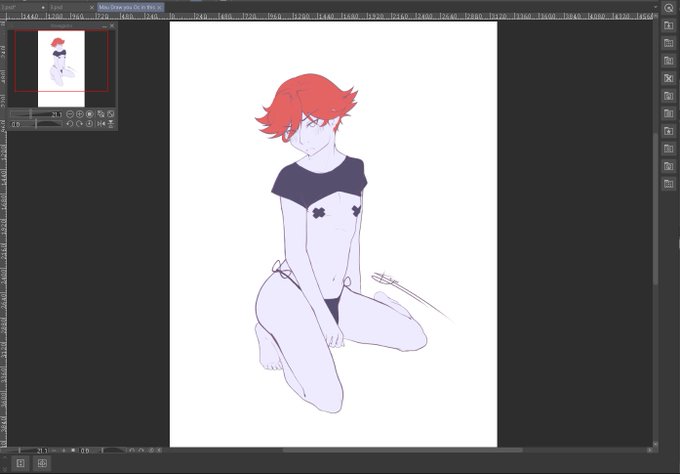This screenshot has width=680, height=474.
Task: Switch to the second 3.psd tab
Action: tap(72, 7)
